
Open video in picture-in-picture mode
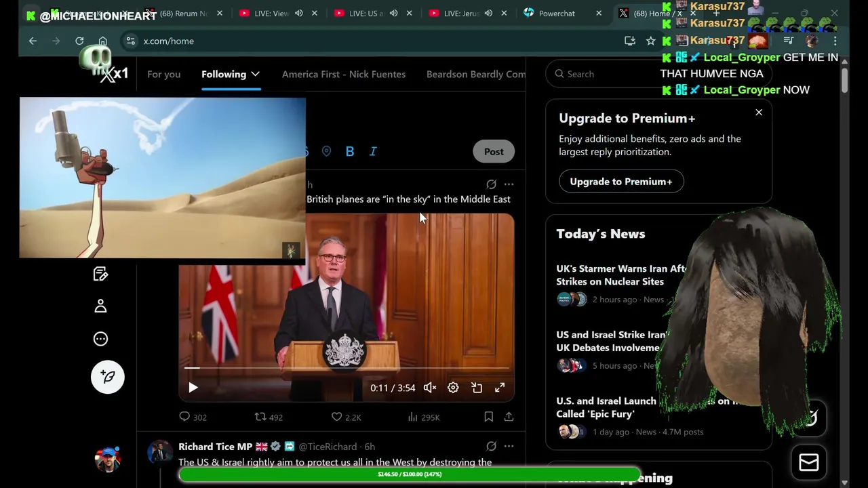(x=477, y=388)
